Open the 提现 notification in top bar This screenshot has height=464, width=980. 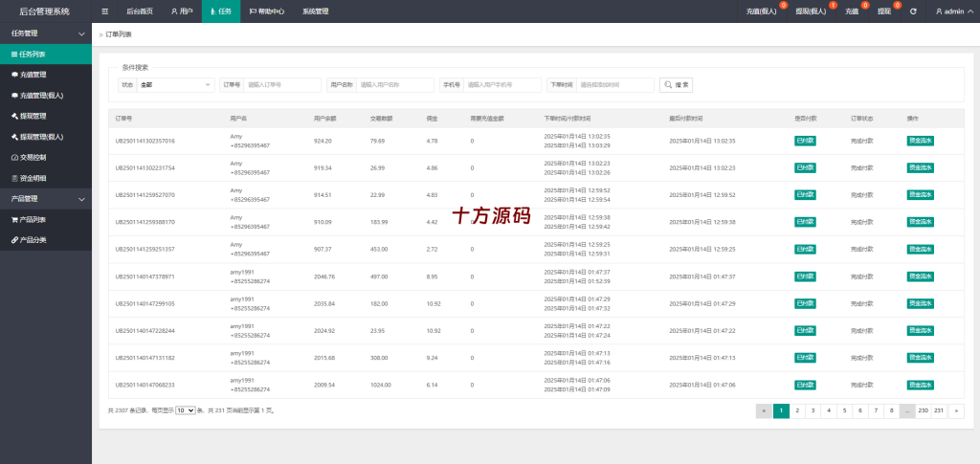(x=884, y=11)
